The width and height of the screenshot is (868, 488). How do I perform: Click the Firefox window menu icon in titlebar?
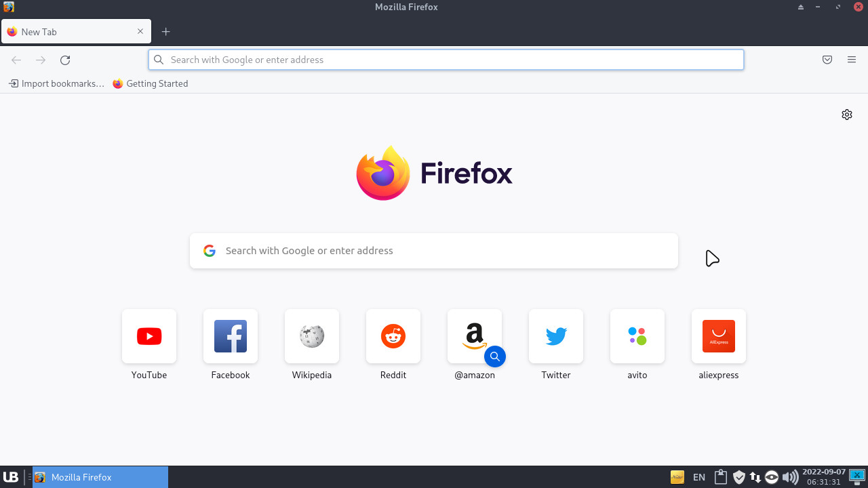click(x=8, y=7)
